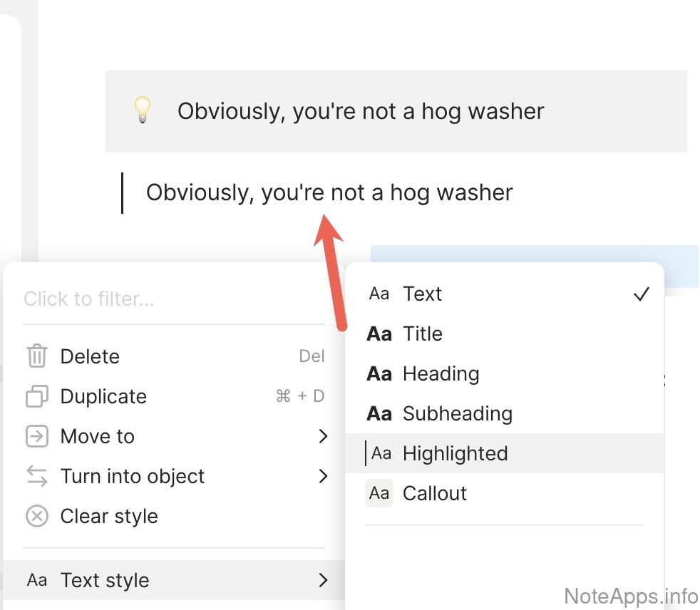Click the light blue block behind the menu
This screenshot has width=700, height=610.
(535, 254)
